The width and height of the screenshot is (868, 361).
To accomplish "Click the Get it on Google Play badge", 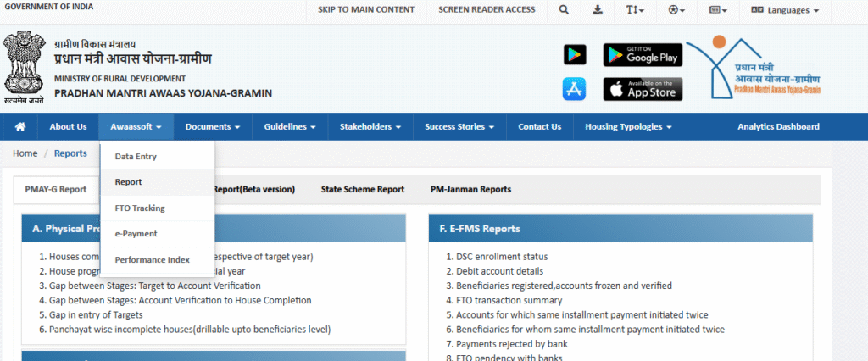I will tap(643, 55).
